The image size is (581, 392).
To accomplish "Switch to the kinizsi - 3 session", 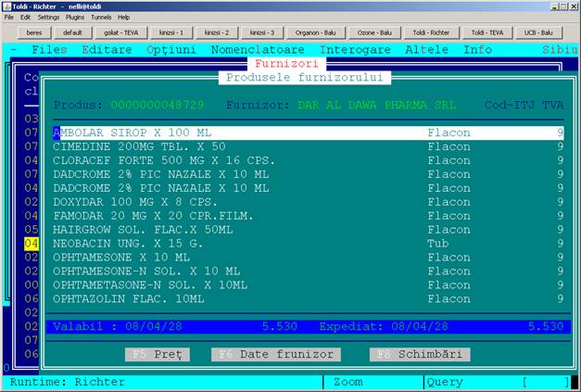I will [262, 32].
